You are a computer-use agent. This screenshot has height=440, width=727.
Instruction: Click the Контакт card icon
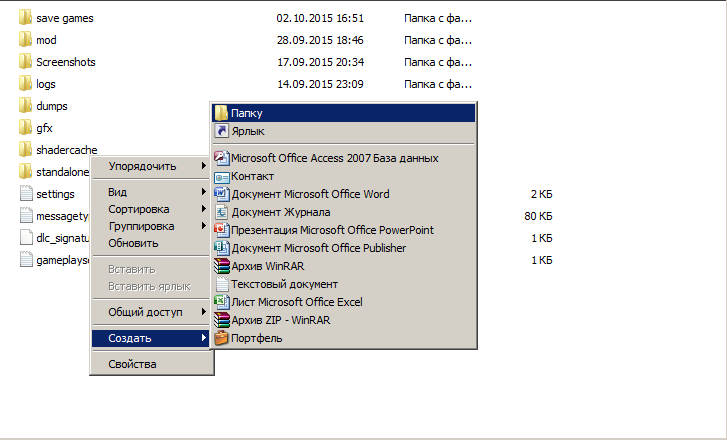pyautogui.click(x=221, y=177)
